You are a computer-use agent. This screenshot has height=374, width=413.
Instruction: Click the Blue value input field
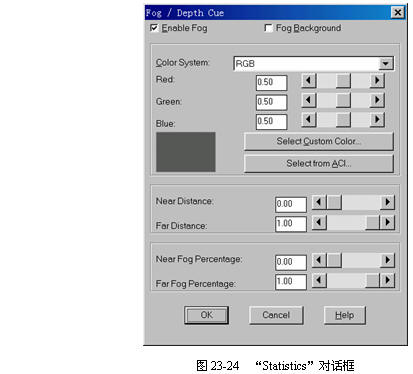coord(271,122)
